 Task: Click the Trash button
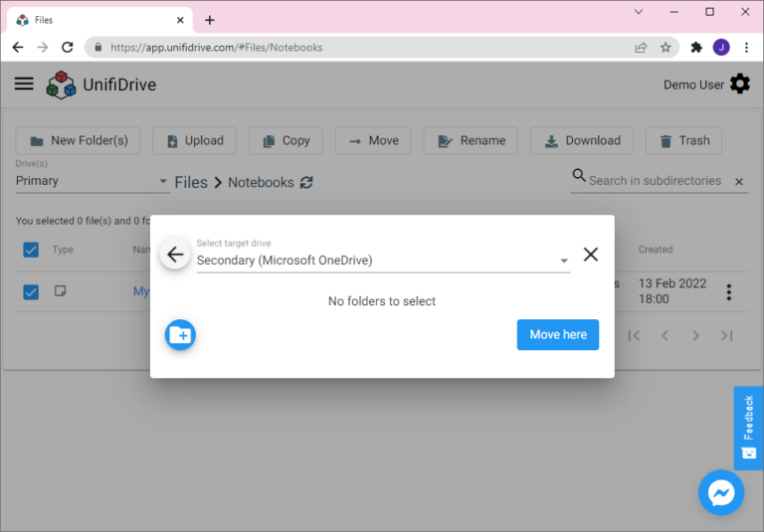[x=683, y=141]
